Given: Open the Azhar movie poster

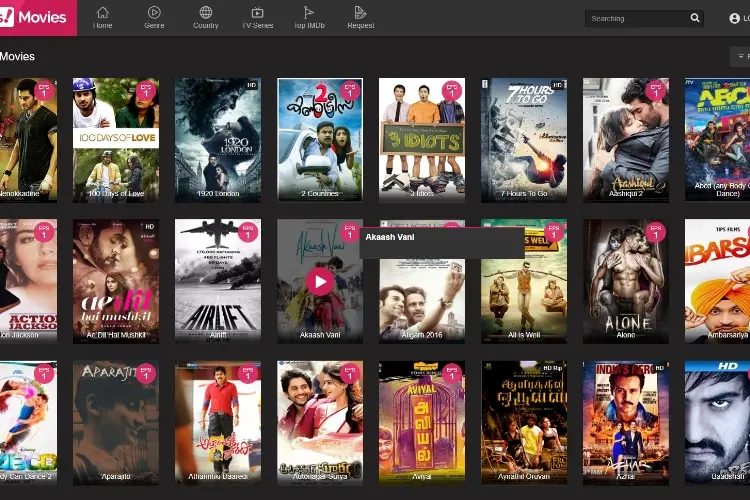Looking at the screenshot, I should point(626,423).
